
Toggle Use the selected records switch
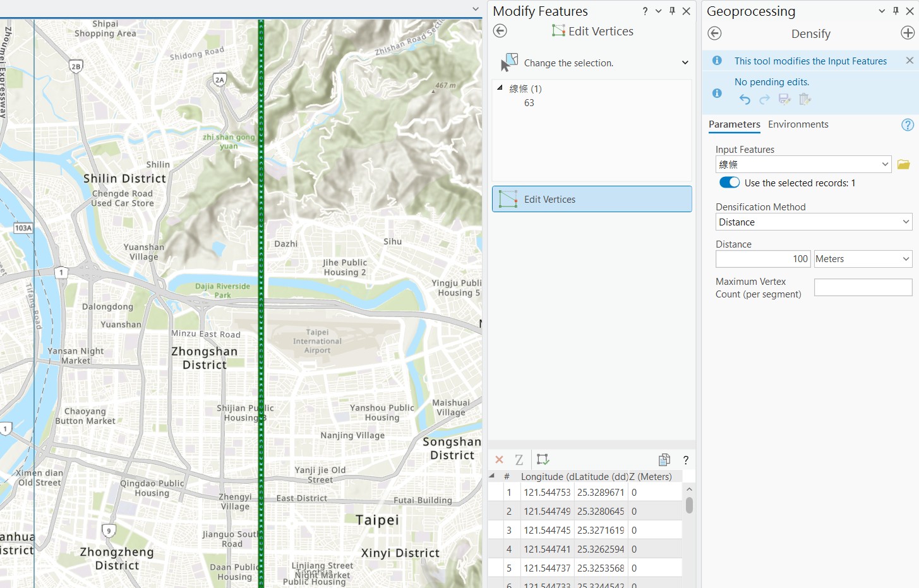730,183
